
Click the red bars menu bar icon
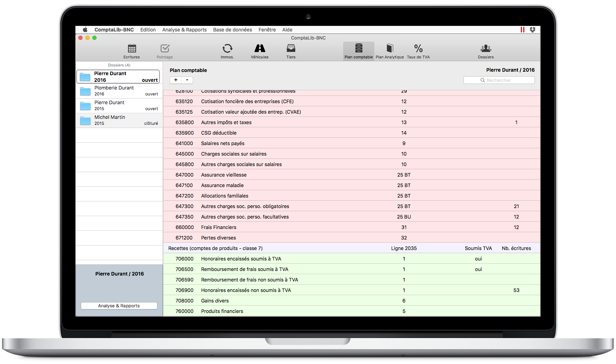tap(523, 30)
